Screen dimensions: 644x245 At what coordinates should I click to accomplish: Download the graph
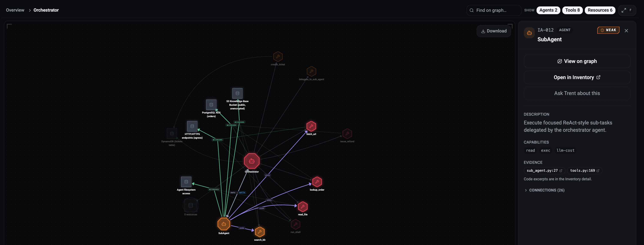point(493,31)
